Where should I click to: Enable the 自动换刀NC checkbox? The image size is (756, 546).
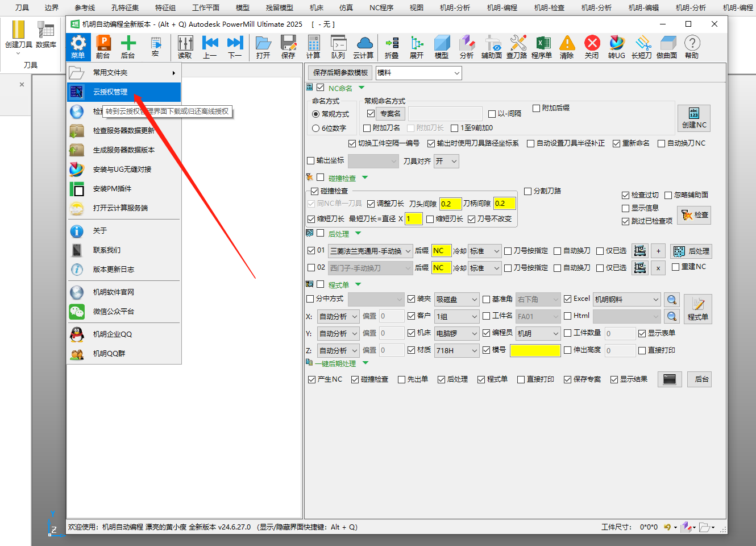(x=661, y=143)
